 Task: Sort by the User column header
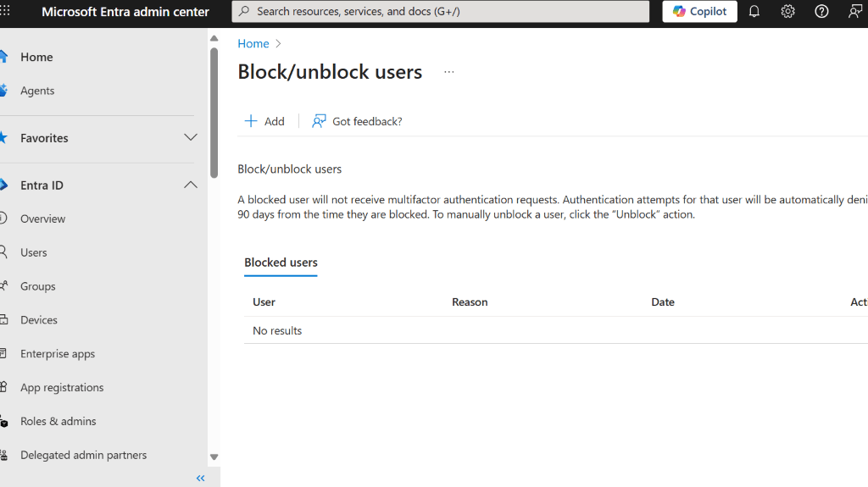pyautogui.click(x=264, y=302)
